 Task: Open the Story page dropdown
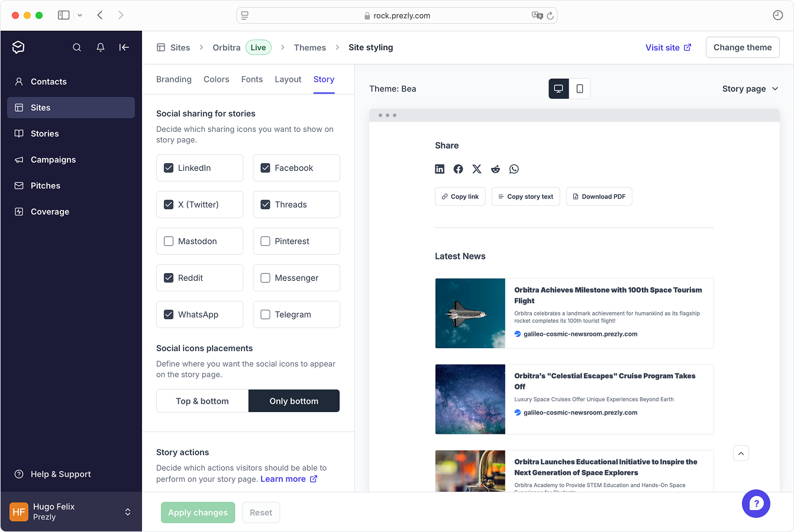coord(750,89)
